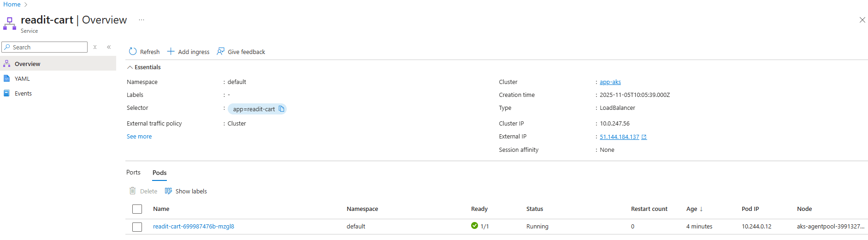Open the more options ellipsis near title
The height and width of the screenshot is (240, 868).
(x=142, y=20)
